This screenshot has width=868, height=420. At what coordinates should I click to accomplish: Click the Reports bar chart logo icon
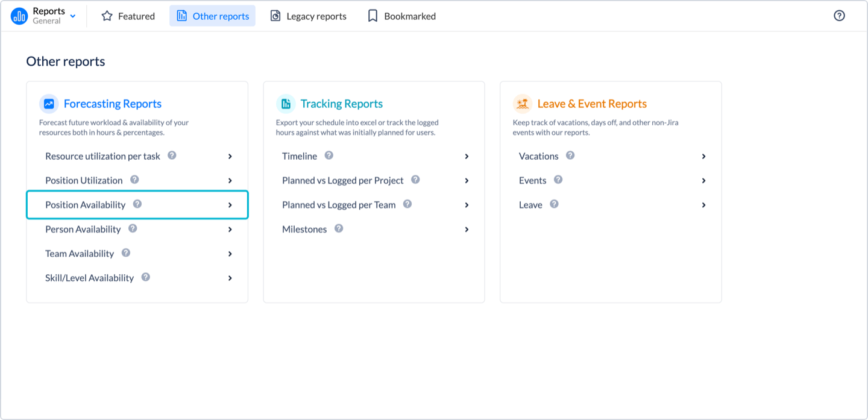[19, 16]
